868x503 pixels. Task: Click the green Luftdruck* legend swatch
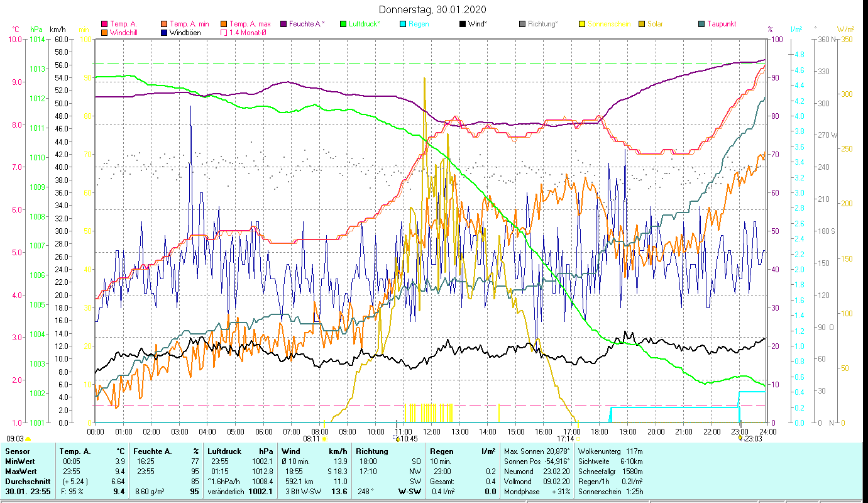pos(343,24)
